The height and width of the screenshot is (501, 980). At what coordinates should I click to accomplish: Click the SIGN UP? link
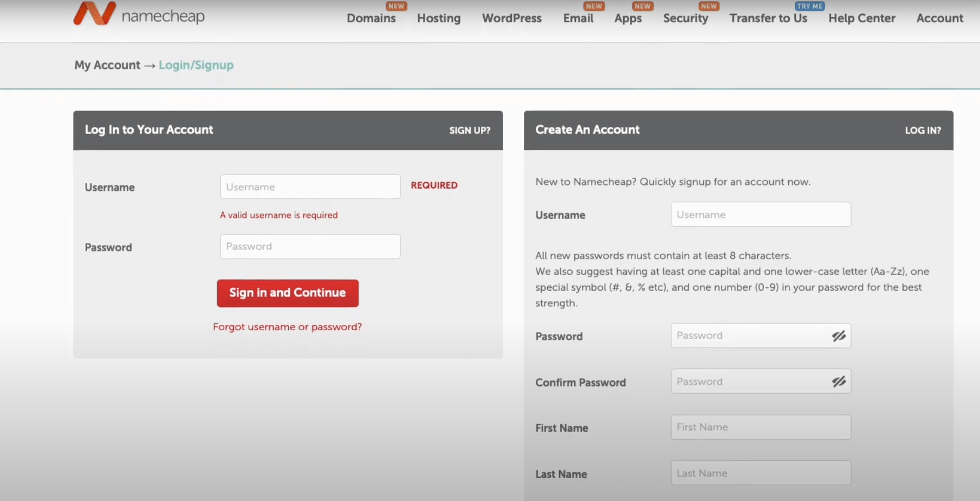(x=470, y=130)
